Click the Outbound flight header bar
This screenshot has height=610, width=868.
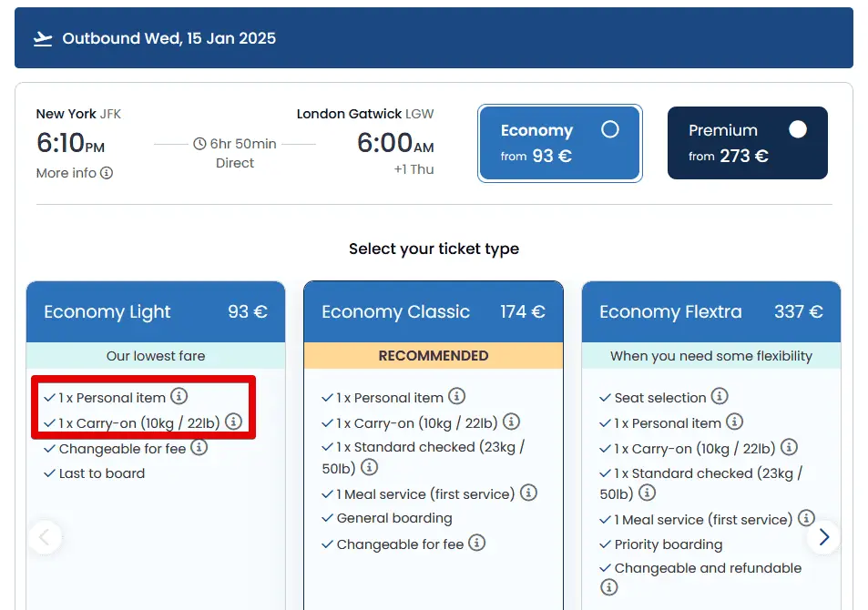pyautogui.click(x=434, y=38)
